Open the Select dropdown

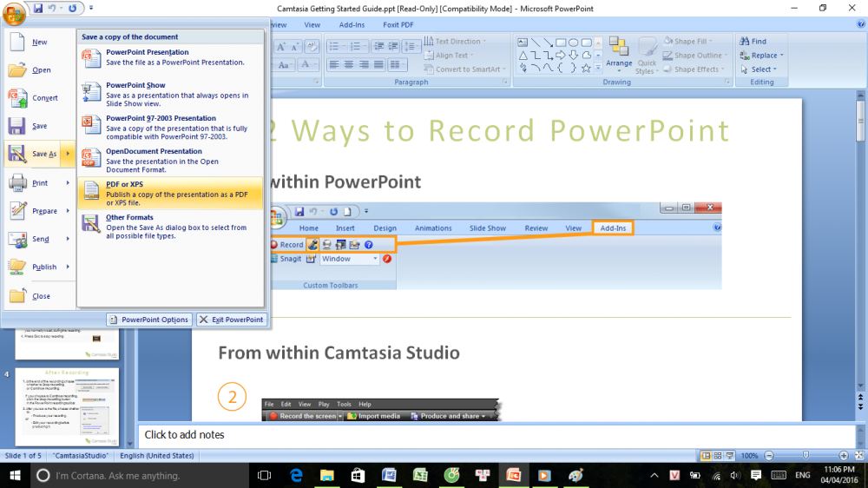758,69
